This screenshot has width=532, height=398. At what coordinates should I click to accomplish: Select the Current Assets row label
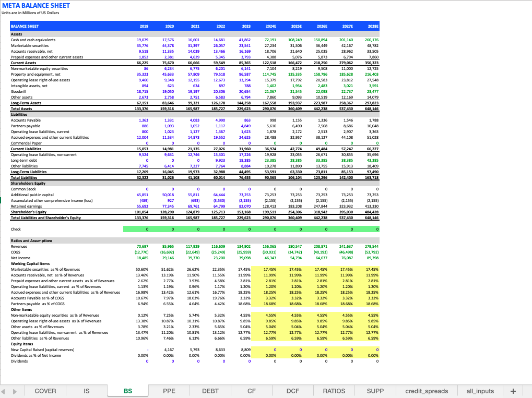click(x=23, y=63)
